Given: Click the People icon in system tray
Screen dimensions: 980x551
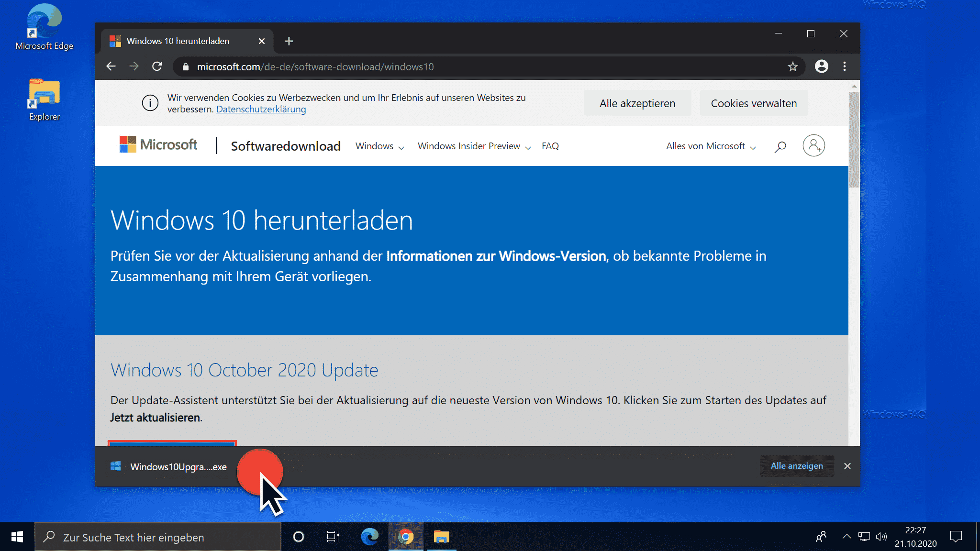Looking at the screenshot, I should [x=821, y=537].
